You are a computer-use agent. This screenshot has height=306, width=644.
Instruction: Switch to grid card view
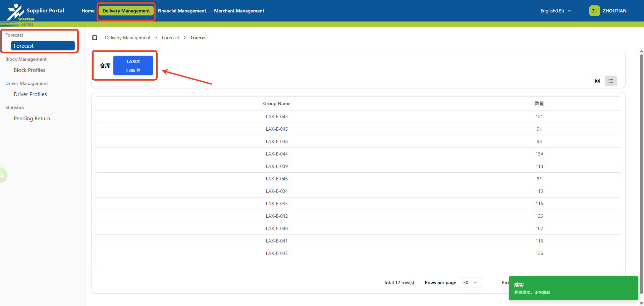(x=597, y=81)
